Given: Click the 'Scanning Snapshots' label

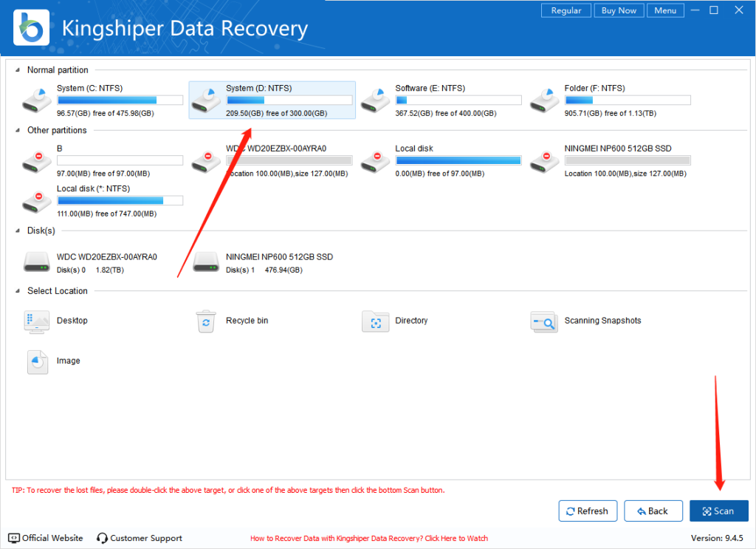Looking at the screenshot, I should pos(602,321).
